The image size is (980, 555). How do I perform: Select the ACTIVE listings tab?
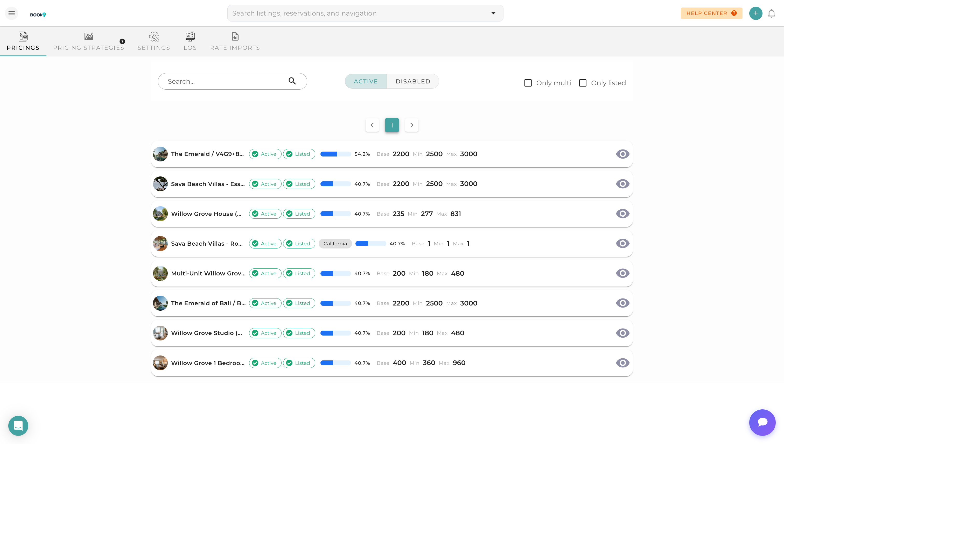tap(366, 81)
